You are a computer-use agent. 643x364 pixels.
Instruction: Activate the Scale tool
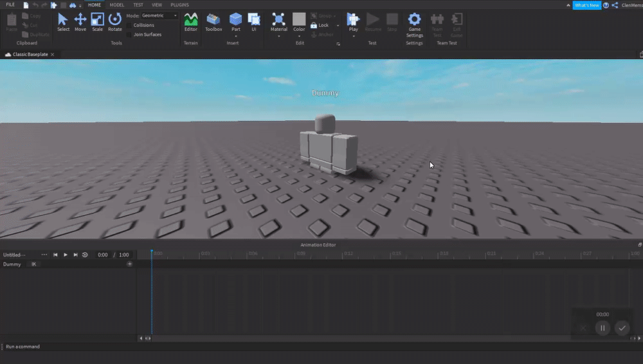coord(98,22)
